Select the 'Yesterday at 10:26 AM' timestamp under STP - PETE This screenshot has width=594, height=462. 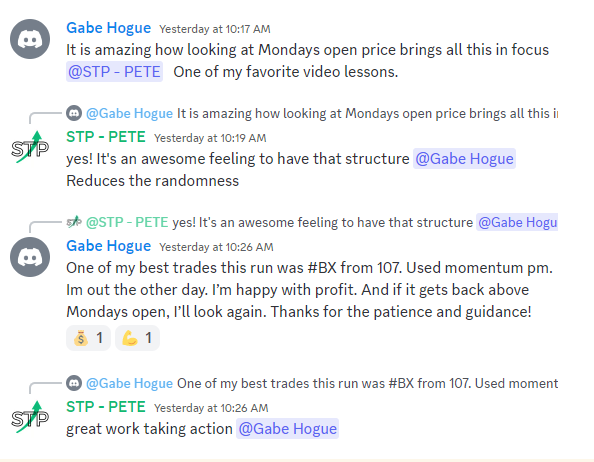pos(211,408)
